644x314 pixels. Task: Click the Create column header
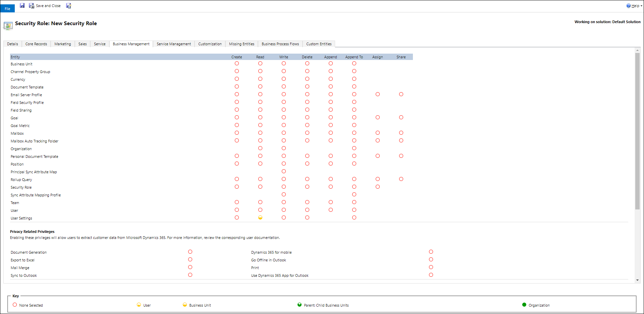click(237, 57)
